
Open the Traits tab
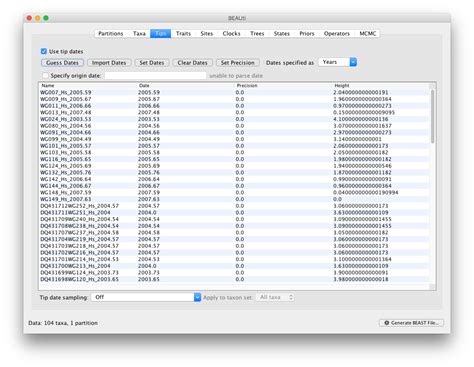(183, 33)
